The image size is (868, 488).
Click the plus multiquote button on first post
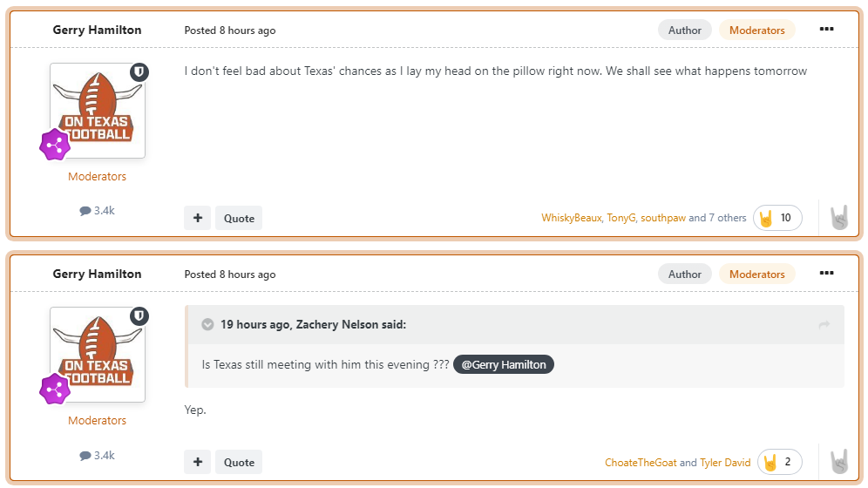tap(197, 218)
